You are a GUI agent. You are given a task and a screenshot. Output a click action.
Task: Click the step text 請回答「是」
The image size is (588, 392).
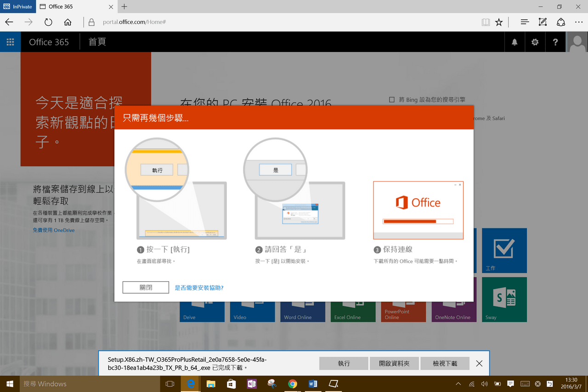pos(286,250)
